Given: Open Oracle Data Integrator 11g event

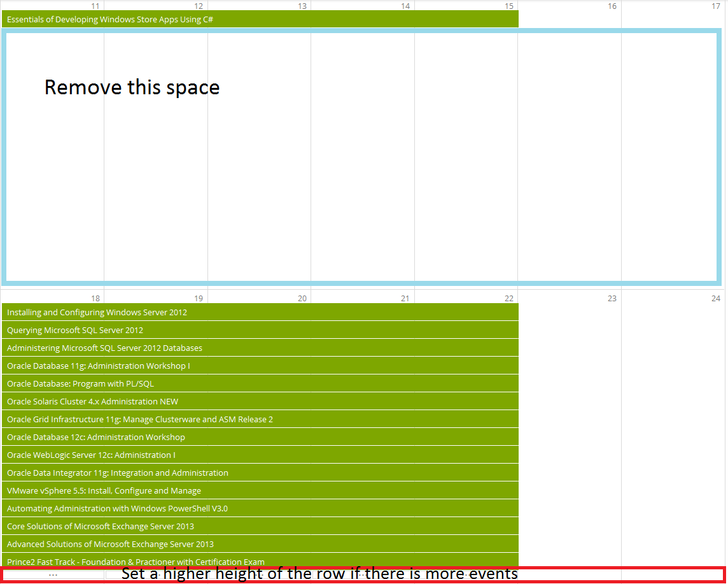Looking at the screenshot, I should click(260, 473).
